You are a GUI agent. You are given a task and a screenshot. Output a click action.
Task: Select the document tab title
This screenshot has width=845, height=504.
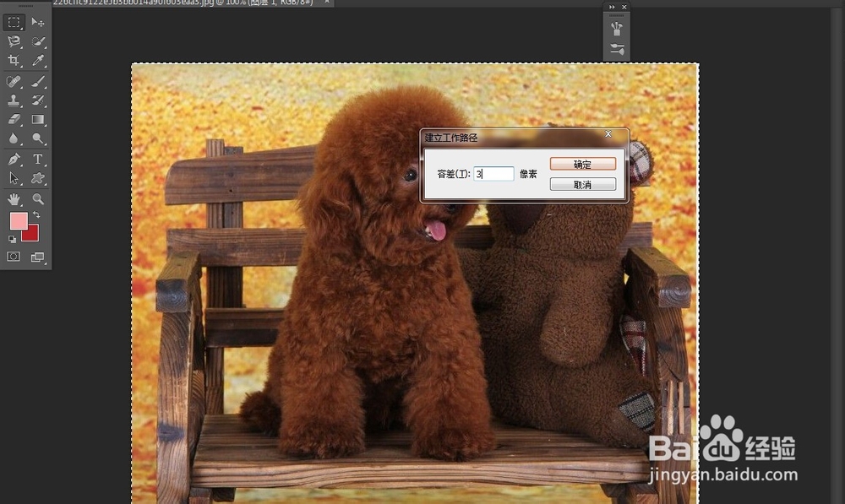(x=183, y=3)
